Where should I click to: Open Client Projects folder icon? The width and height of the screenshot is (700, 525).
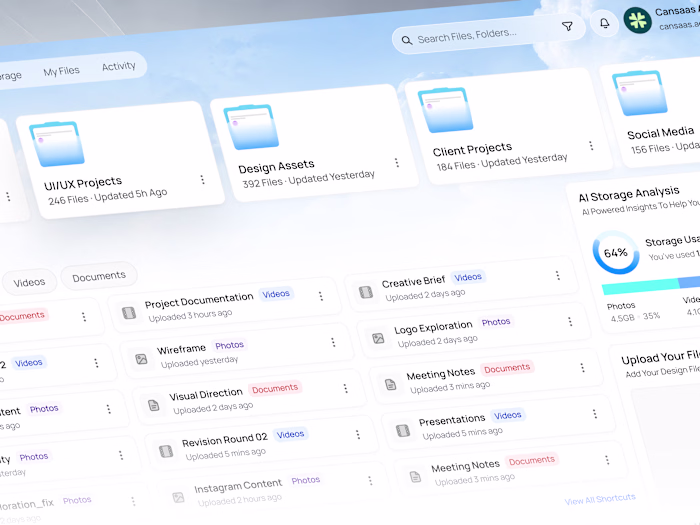pos(446,110)
